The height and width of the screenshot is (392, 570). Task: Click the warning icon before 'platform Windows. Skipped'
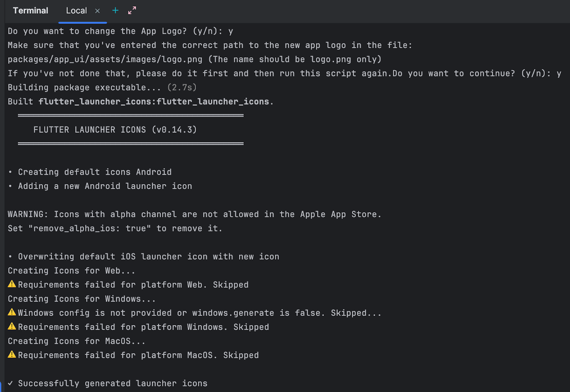point(12,326)
